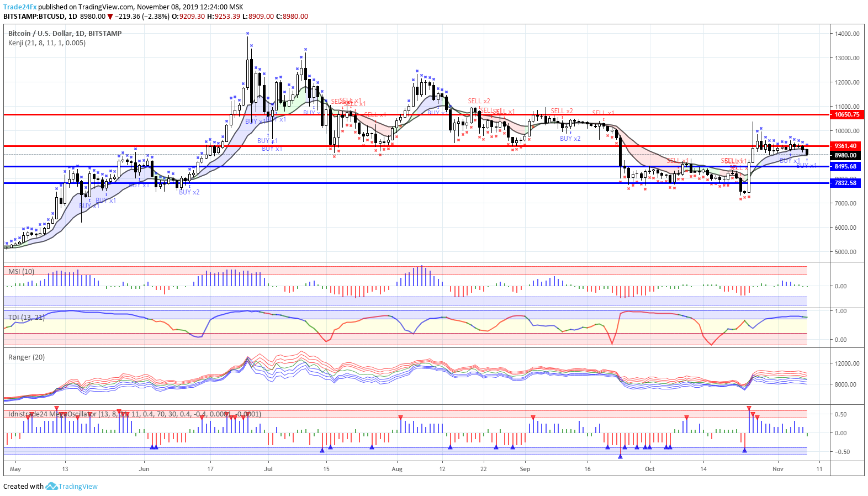This screenshot has height=496, width=868.
Task: Click the Jun label on the time axis
Action: [144, 469]
